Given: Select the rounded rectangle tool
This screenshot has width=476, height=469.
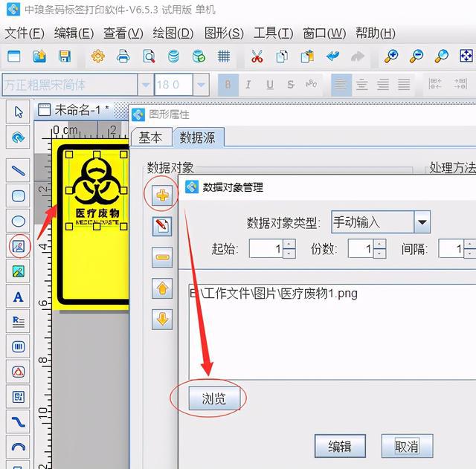Looking at the screenshot, I should point(18,196).
